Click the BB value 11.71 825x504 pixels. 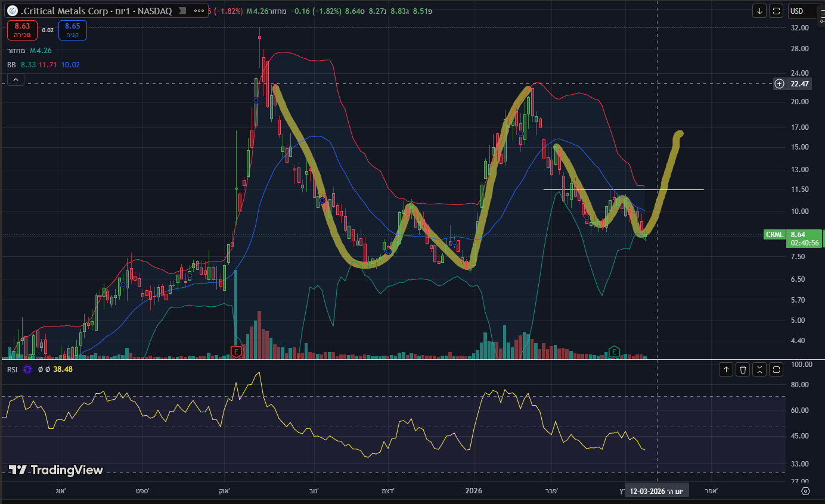(48, 64)
